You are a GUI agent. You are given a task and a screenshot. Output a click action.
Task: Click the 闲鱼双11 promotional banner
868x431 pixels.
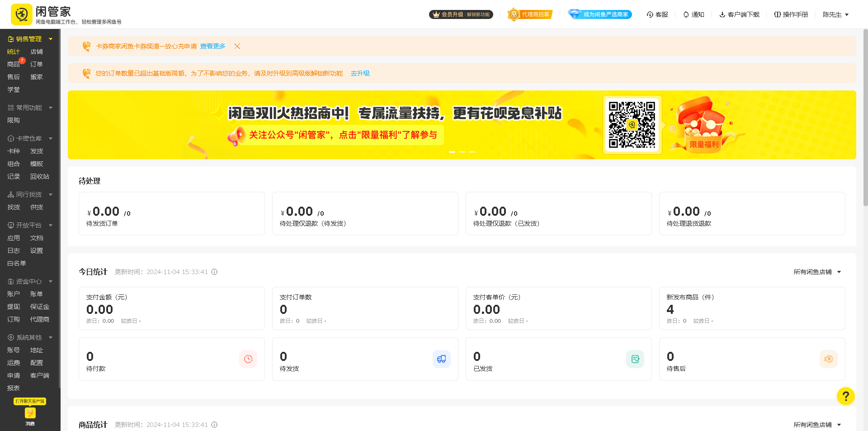click(462, 125)
